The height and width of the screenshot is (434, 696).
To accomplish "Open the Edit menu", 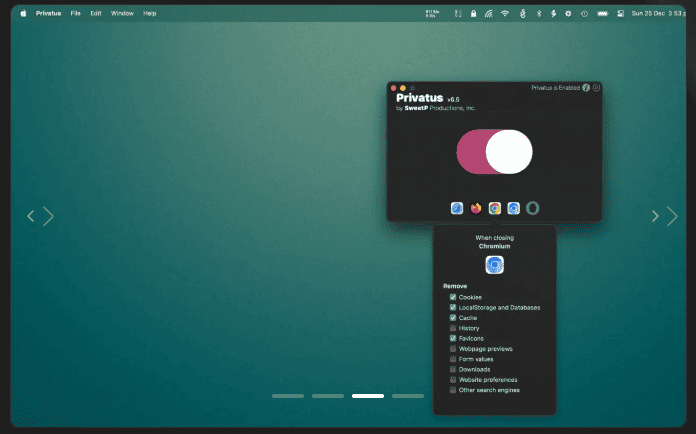I will (x=96, y=13).
